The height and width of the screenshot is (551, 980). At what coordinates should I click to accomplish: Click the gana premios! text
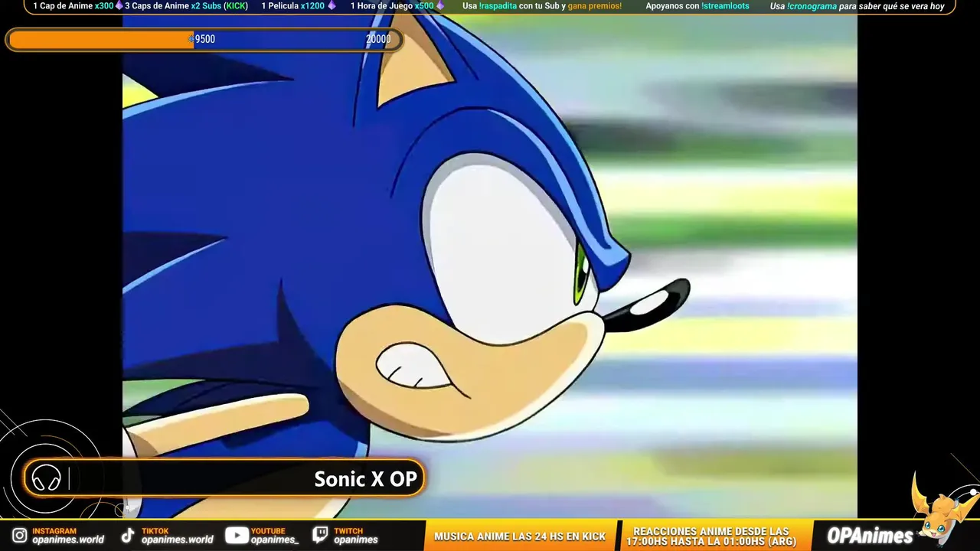coord(595,6)
